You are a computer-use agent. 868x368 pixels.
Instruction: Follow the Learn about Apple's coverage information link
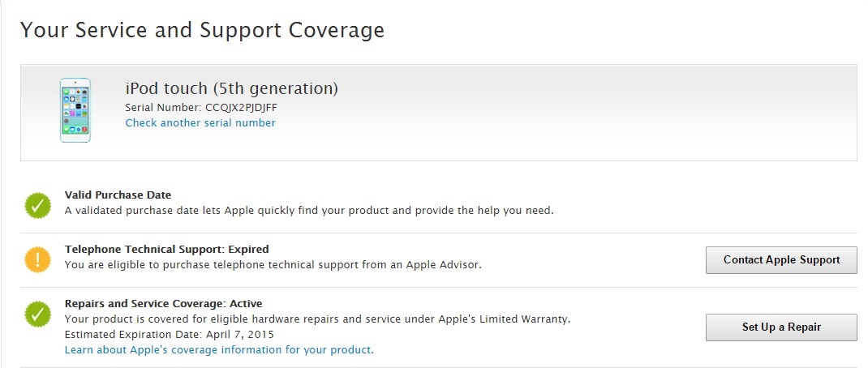coord(219,350)
